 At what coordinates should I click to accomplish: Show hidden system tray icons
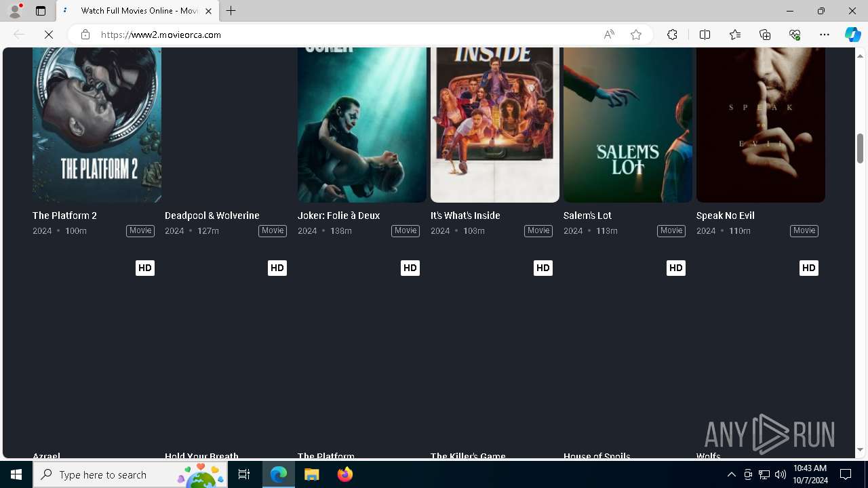[731, 474]
